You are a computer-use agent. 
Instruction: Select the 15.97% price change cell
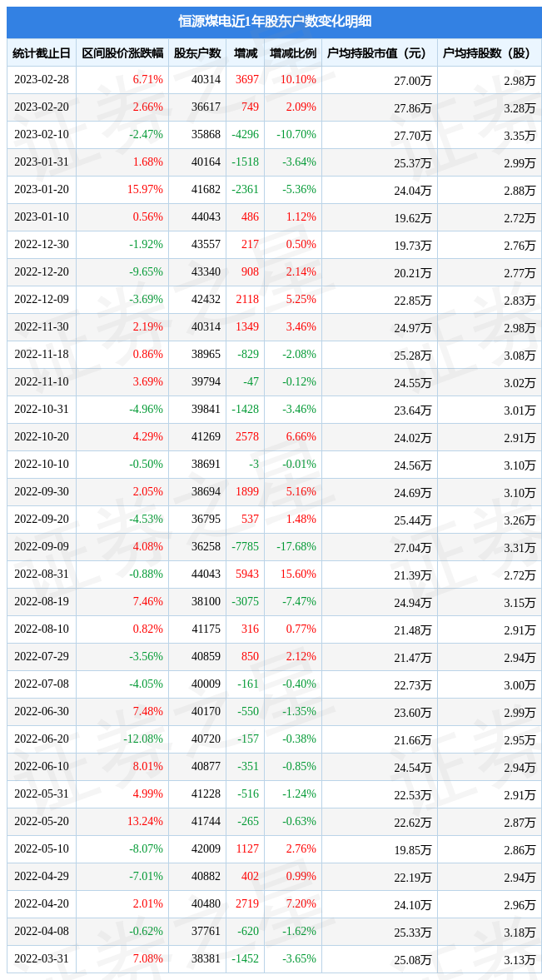pyautogui.click(x=145, y=189)
